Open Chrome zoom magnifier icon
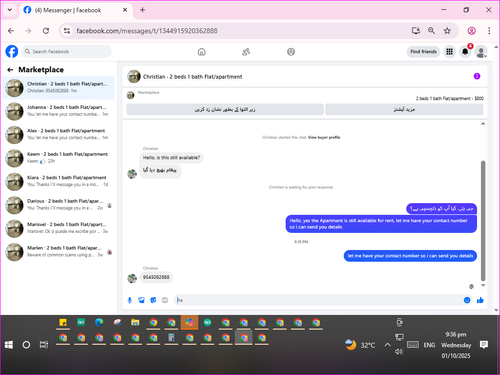 point(431,31)
